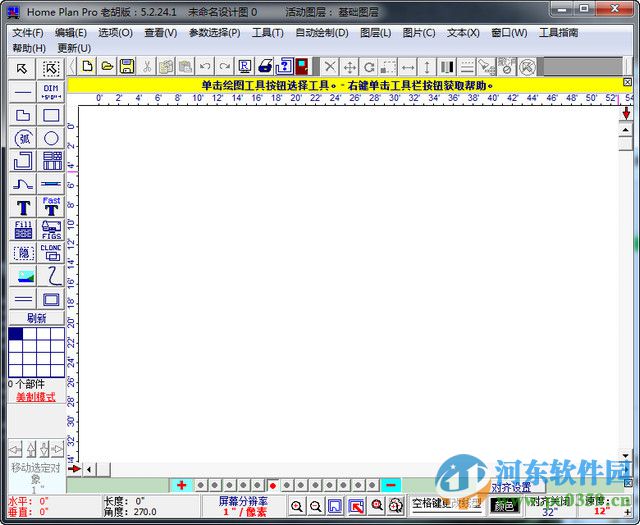640x525 pixels.
Task: Choose the rectangle drawing tool
Action: pyautogui.click(x=51, y=115)
